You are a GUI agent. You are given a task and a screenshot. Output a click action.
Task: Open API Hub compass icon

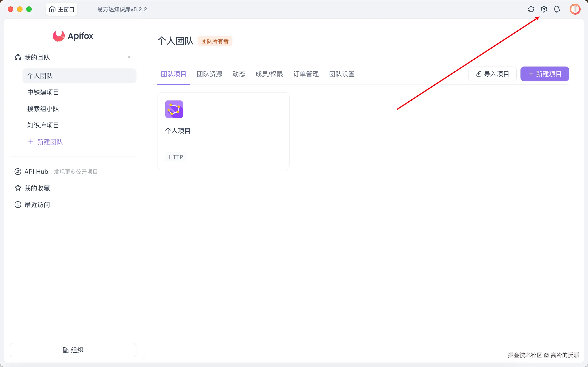click(18, 172)
